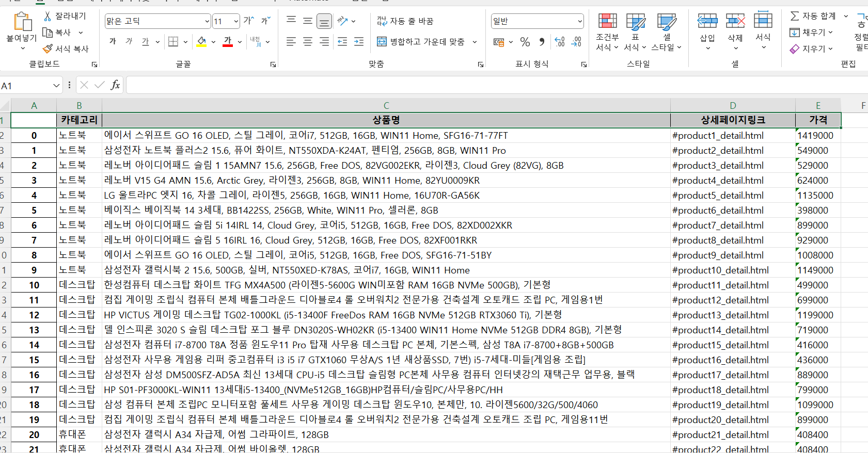Insert cells using 삽입 button
The height and width of the screenshot is (453, 868).
point(707,31)
